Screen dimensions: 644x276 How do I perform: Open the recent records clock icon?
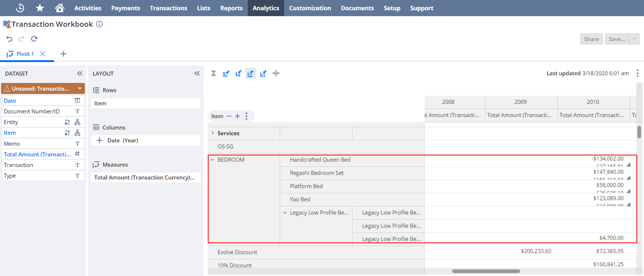coord(20,8)
